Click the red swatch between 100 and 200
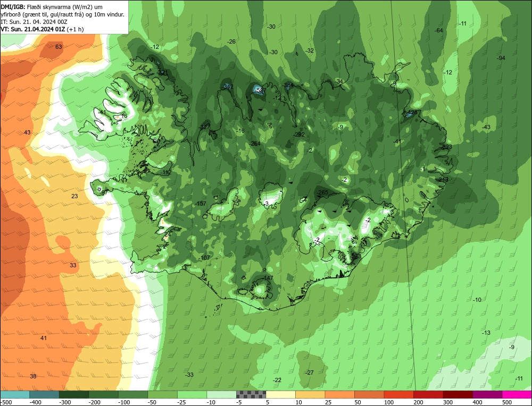The image size is (532, 406). [398, 394]
